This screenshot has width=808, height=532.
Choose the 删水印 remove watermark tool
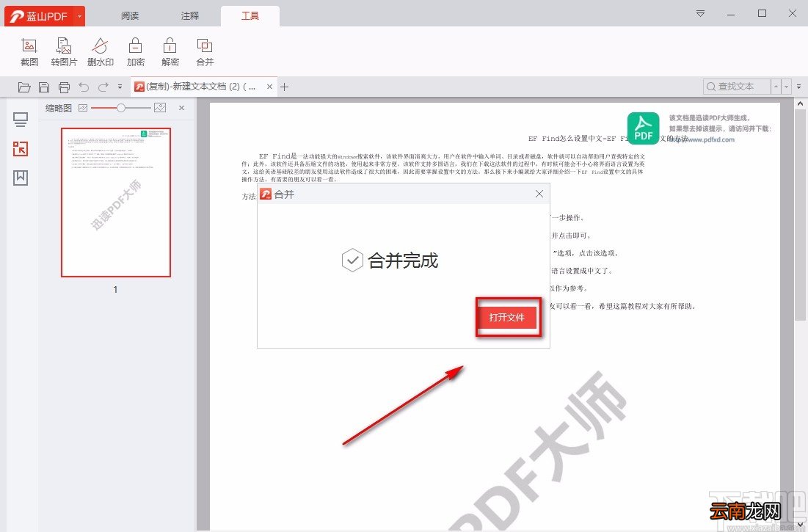point(100,52)
